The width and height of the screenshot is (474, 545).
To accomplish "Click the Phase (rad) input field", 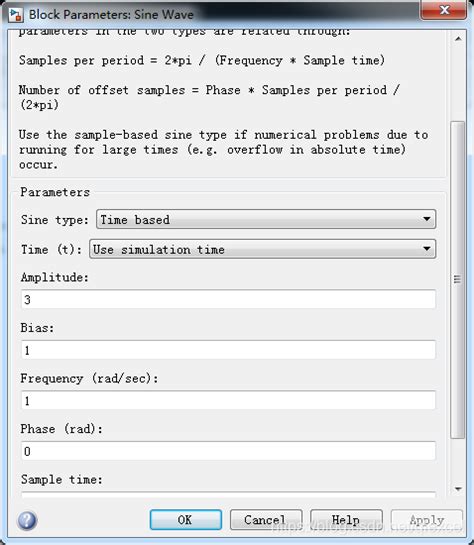I will click(x=228, y=451).
